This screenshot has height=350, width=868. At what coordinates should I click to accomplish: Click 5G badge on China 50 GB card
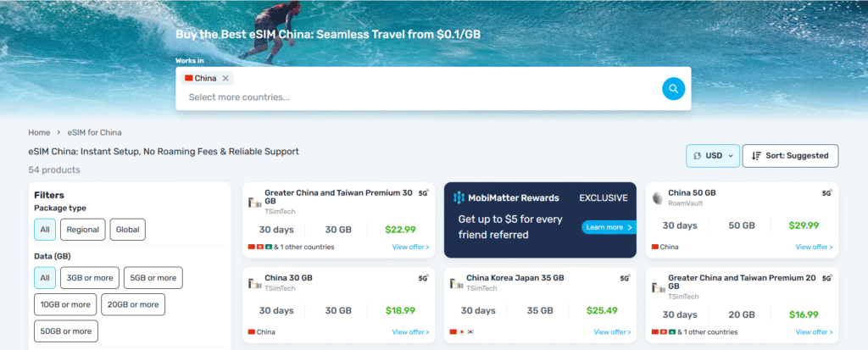point(826,193)
